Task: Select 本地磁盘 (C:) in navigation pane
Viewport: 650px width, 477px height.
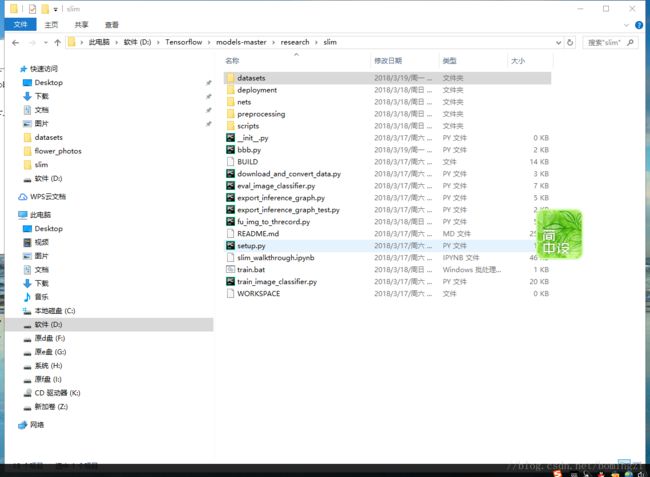Action: [x=55, y=310]
